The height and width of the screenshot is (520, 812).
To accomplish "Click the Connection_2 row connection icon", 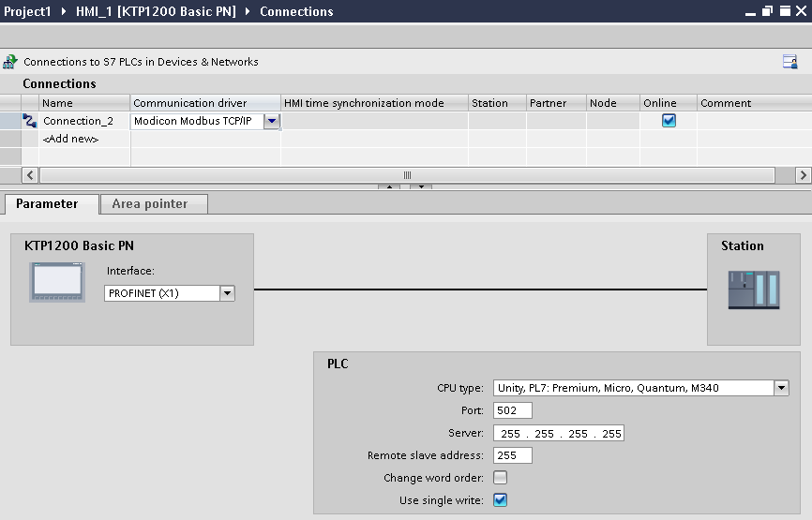I will point(30,121).
